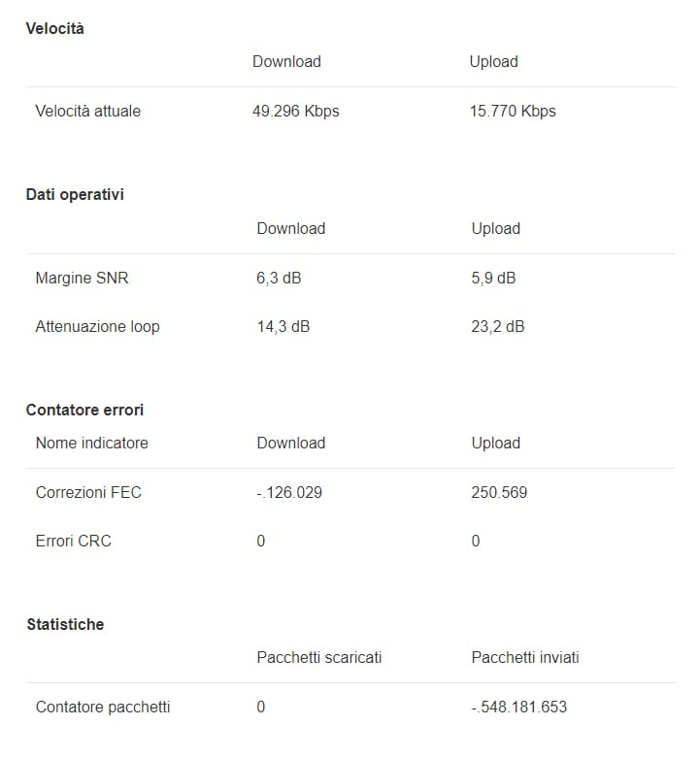The height and width of the screenshot is (758, 700).
Task: Select the 250.569 FEC upload value
Action: [499, 492]
